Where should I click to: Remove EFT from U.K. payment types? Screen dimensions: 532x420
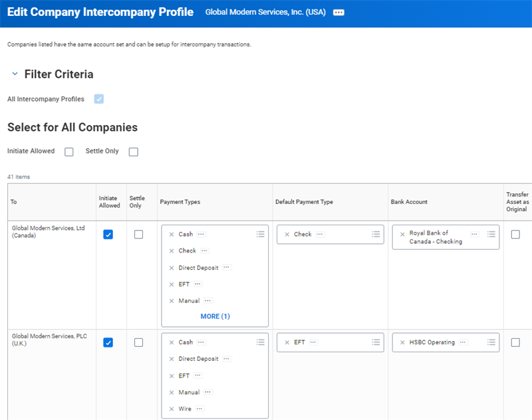(172, 376)
